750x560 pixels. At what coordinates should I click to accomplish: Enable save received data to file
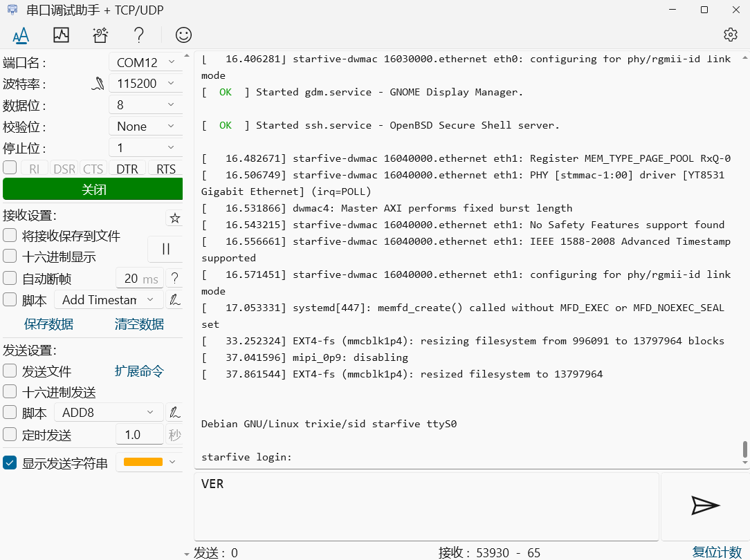[10, 236]
